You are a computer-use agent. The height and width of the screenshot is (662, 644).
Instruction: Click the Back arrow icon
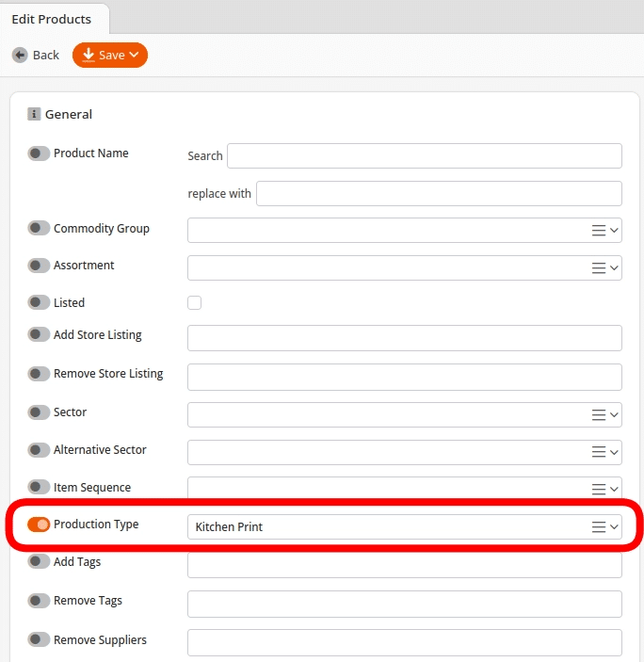[20, 56]
